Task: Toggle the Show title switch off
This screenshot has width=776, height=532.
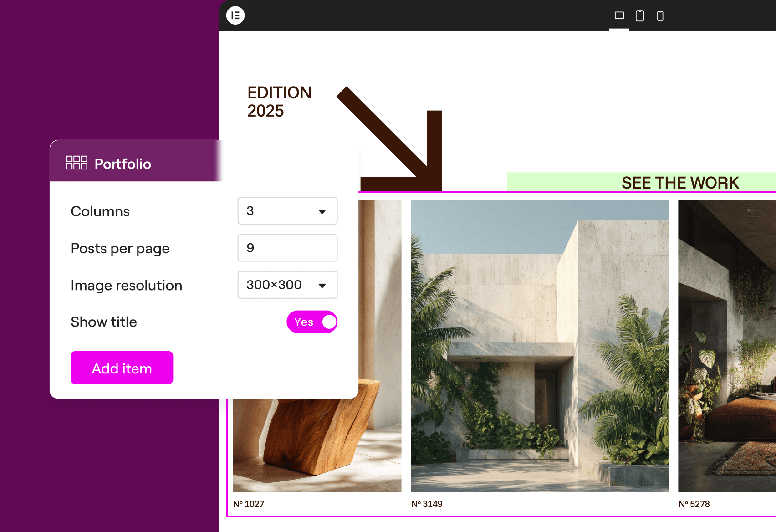Action: pos(312,322)
